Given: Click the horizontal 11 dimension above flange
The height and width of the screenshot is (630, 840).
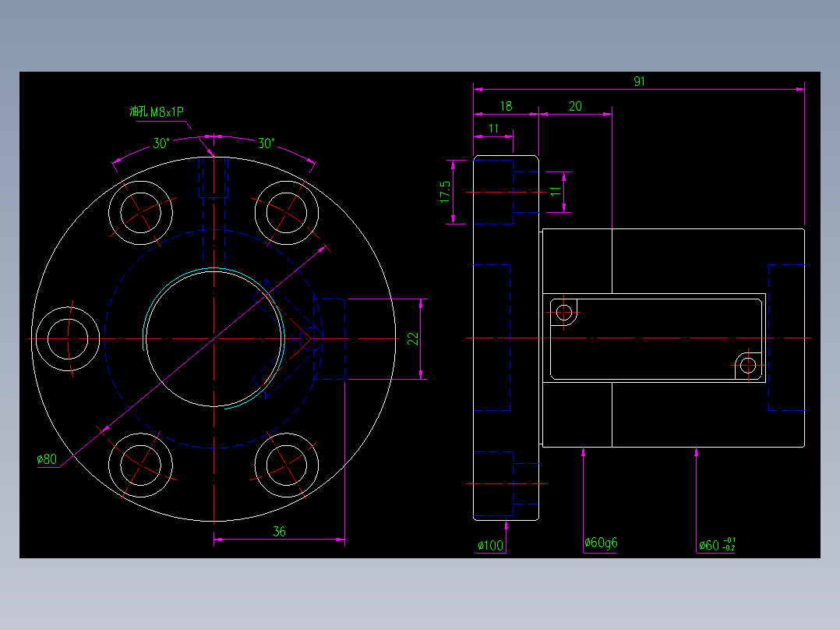Looking at the screenshot, I should point(493,129).
